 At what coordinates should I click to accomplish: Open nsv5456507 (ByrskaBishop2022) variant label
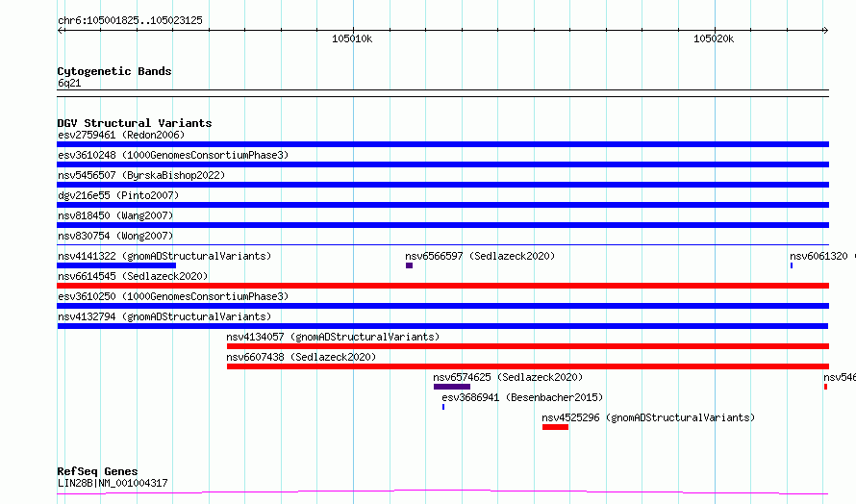141,175
